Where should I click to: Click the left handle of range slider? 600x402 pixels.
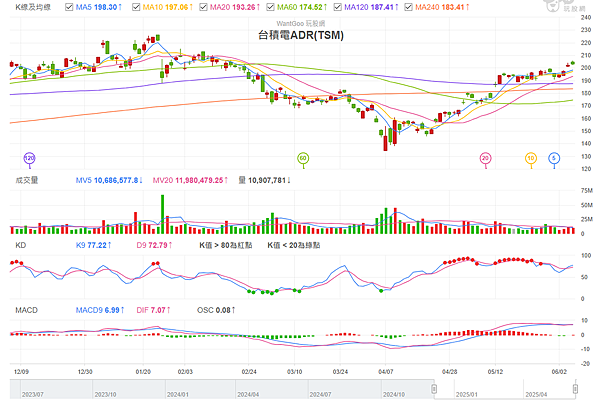[x=434, y=389]
